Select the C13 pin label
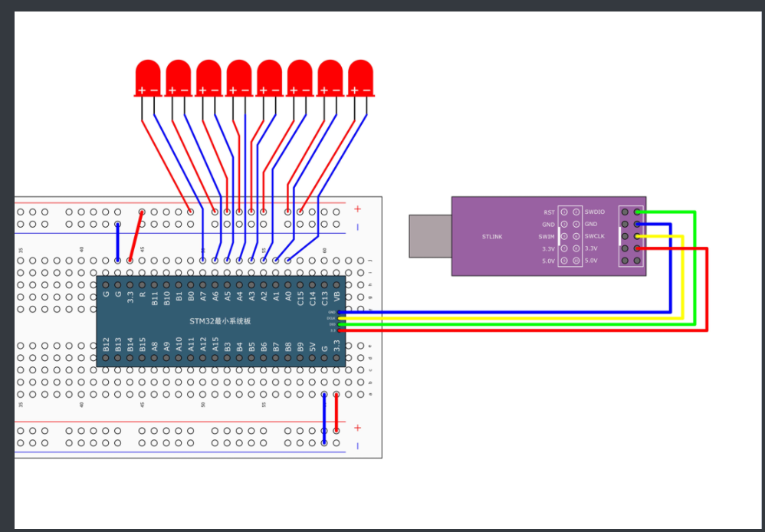 (x=324, y=298)
